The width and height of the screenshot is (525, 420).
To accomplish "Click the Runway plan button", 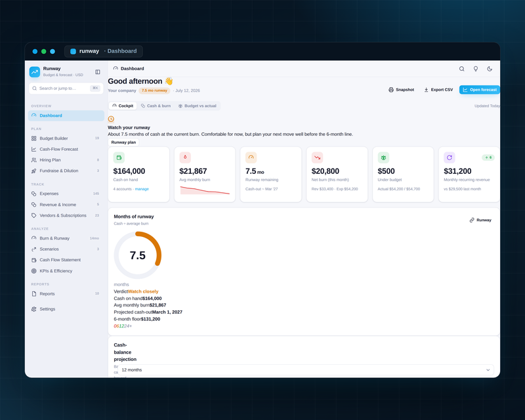I will tap(123, 142).
